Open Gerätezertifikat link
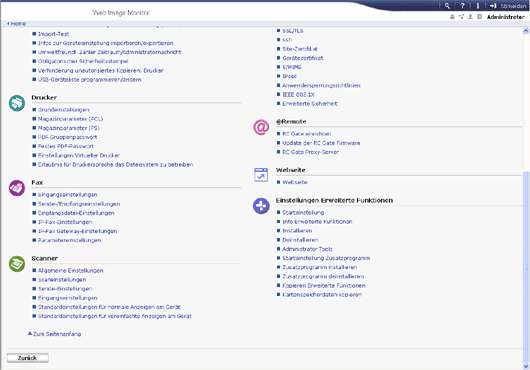Image resolution: width=530 pixels, height=370 pixels. point(303,58)
